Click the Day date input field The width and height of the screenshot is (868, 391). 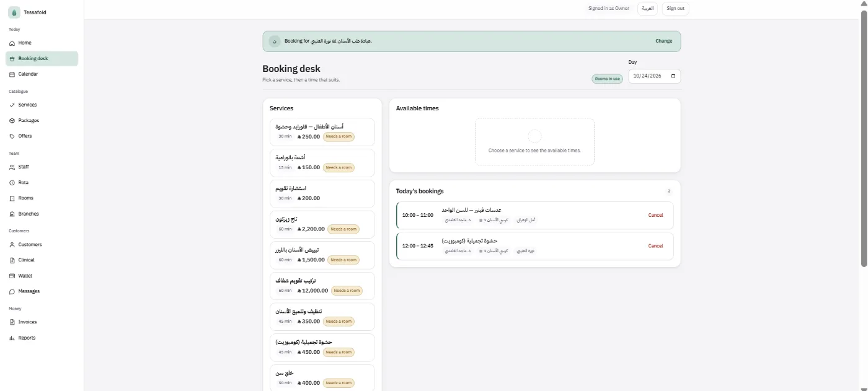pos(654,76)
